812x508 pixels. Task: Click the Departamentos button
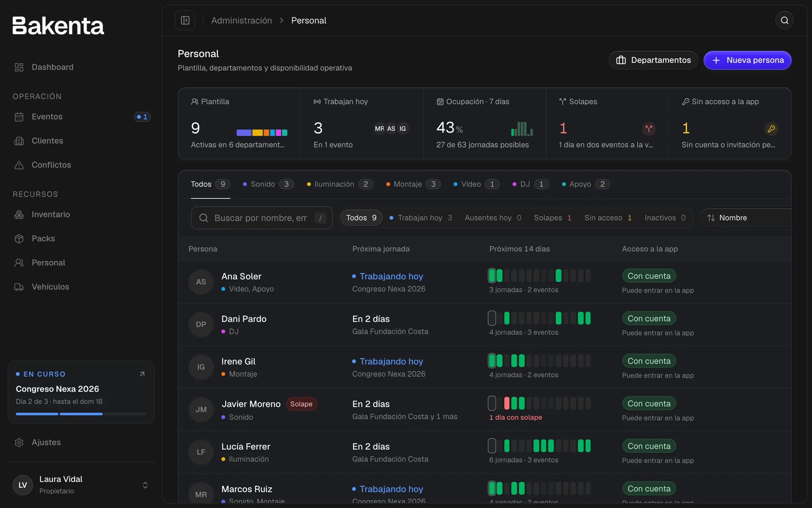point(653,60)
